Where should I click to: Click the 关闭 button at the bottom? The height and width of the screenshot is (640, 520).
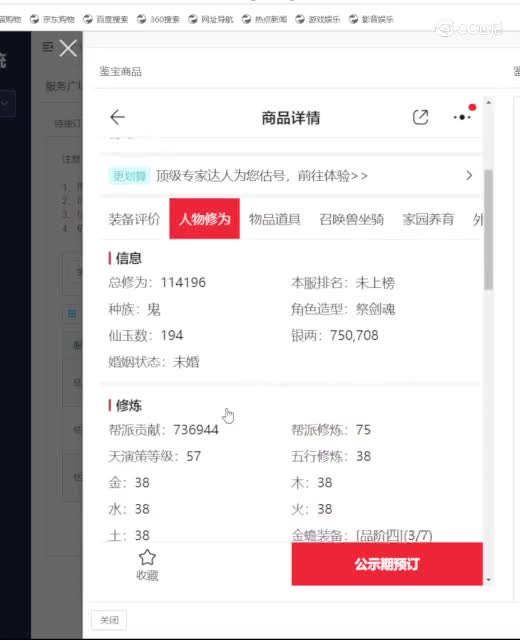[109, 620]
